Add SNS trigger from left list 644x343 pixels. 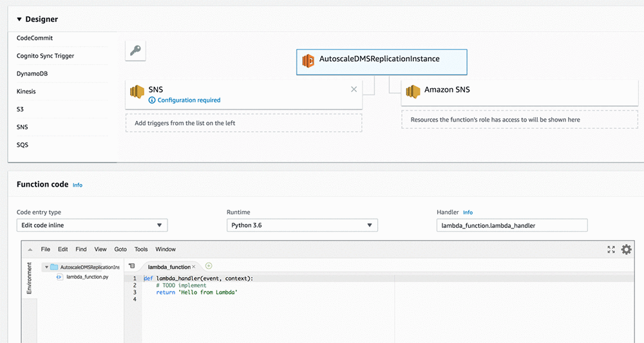[x=22, y=127]
